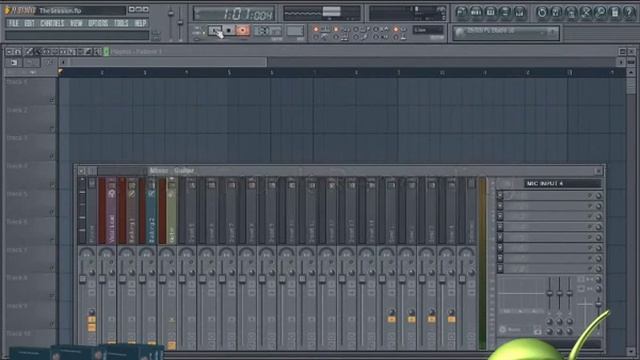Click the project info icon
The image size is (640, 360).
(x=615, y=12)
